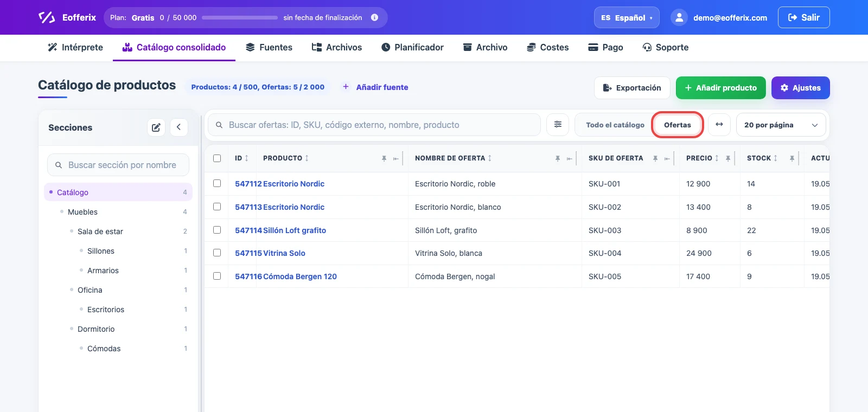Select all rows with header checkbox
This screenshot has height=412, width=868.
[217, 158]
